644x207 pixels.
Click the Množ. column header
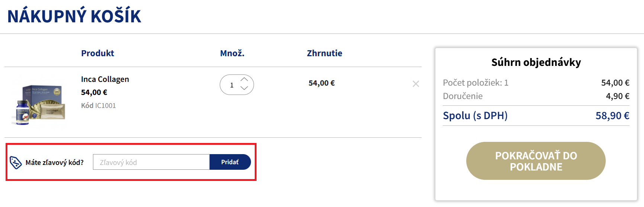[232, 53]
